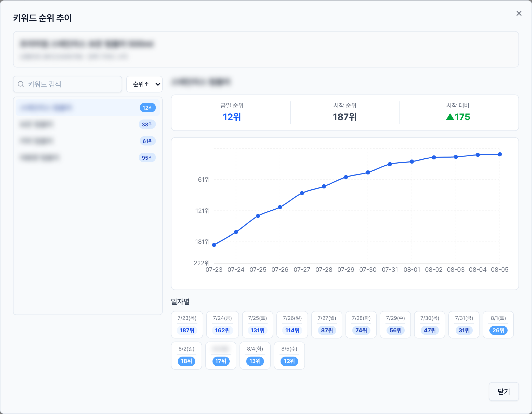The image size is (532, 414).
Task: Click the 일자별 section heading
Action: click(x=180, y=302)
